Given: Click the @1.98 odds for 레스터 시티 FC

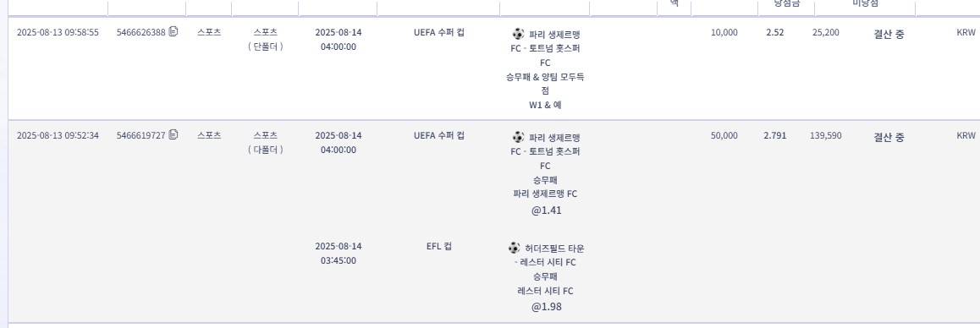Looking at the screenshot, I should pyautogui.click(x=546, y=307).
